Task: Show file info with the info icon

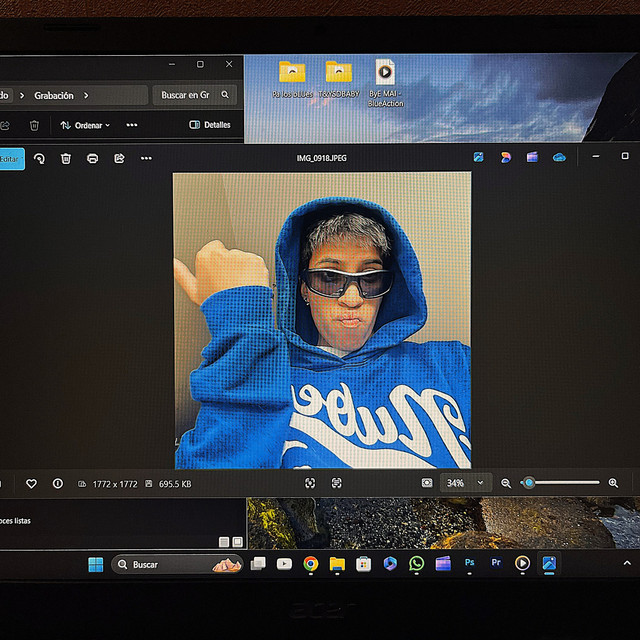Action: pos(57,483)
